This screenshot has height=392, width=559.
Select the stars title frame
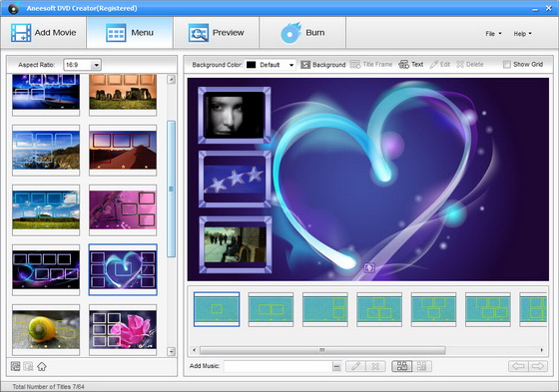click(235, 180)
